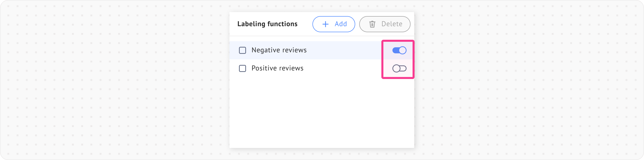Click the knob of Positive reviews switch
This screenshot has height=160, width=644.
pyautogui.click(x=396, y=68)
